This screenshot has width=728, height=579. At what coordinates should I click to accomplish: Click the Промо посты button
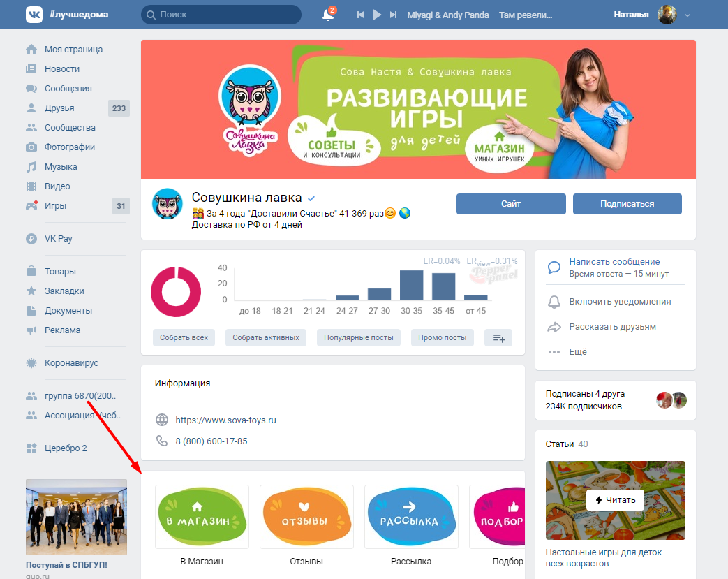[x=442, y=337]
